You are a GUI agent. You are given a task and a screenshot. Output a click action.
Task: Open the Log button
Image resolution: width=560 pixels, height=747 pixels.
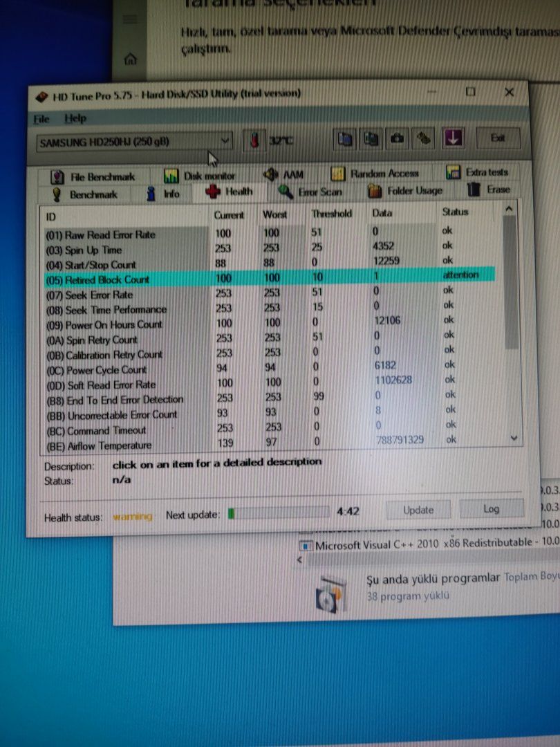(491, 509)
